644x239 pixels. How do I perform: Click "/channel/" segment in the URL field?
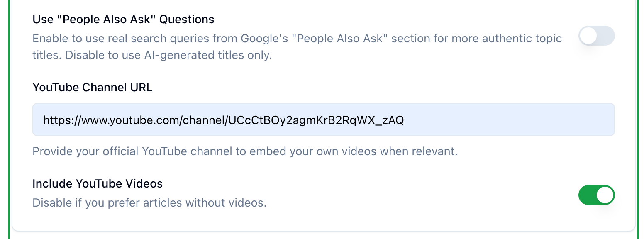[205, 120]
